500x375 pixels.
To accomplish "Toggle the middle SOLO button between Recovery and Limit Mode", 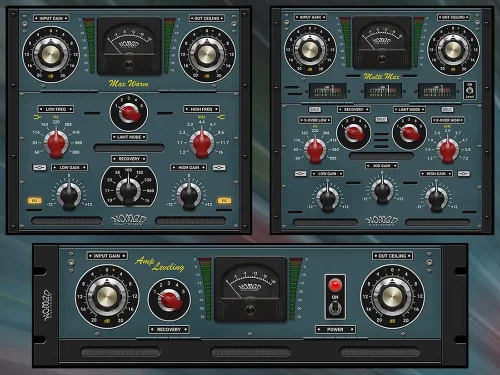I will point(381,119).
